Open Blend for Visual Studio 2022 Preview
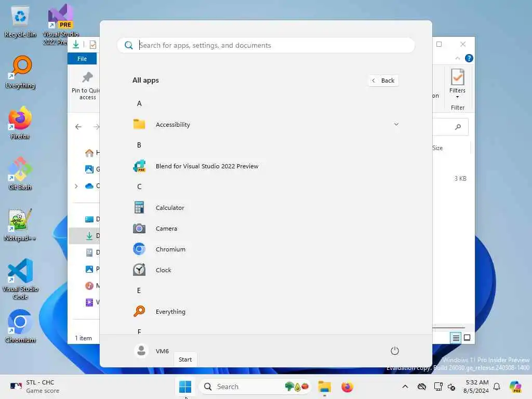The width and height of the screenshot is (532, 399). [265, 166]
